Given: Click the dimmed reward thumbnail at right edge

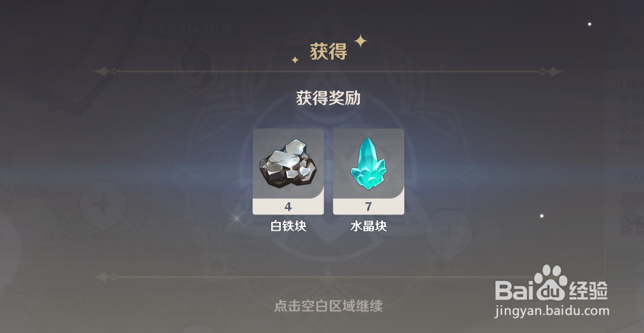Looking at the screenshot, I should coord(632,214).
